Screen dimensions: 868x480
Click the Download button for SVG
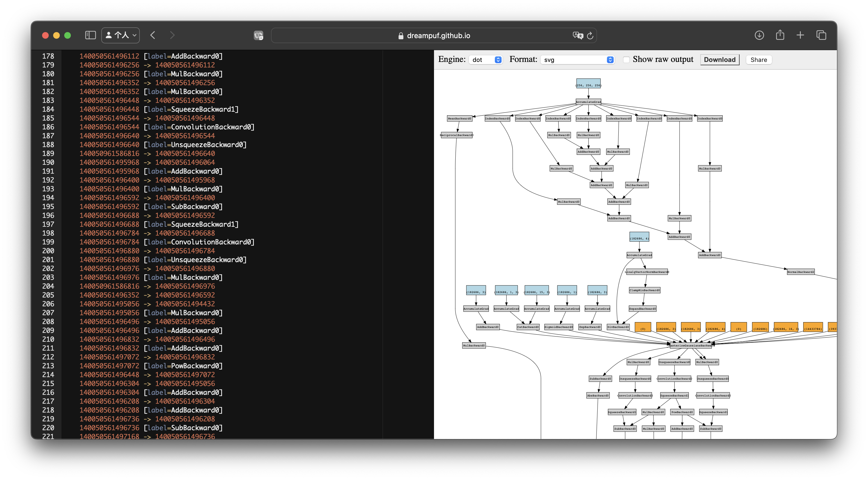coord(719,59)
